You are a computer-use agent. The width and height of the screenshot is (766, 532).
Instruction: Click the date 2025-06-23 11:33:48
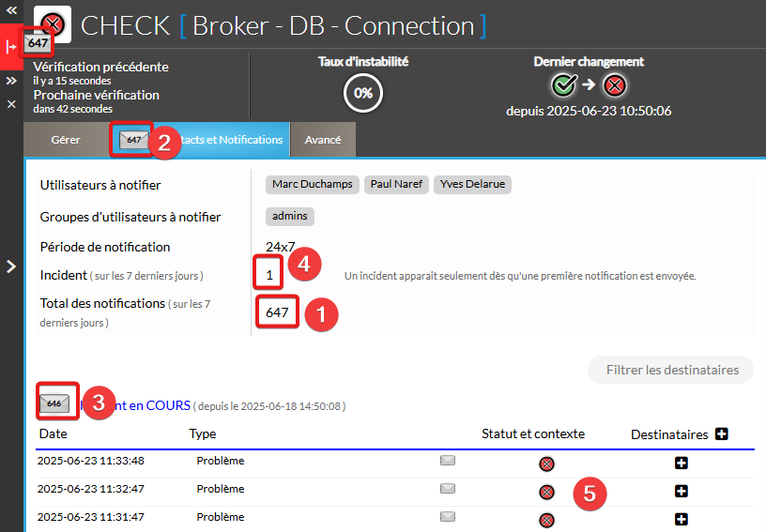pyautogui.click(x=91, y=461)
